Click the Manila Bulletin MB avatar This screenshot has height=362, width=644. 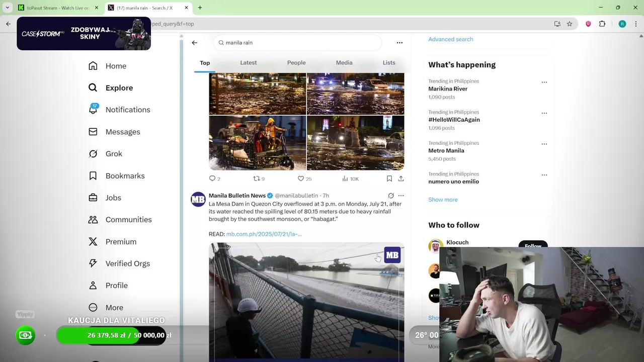pyautogui.click(x=198, y=199)
